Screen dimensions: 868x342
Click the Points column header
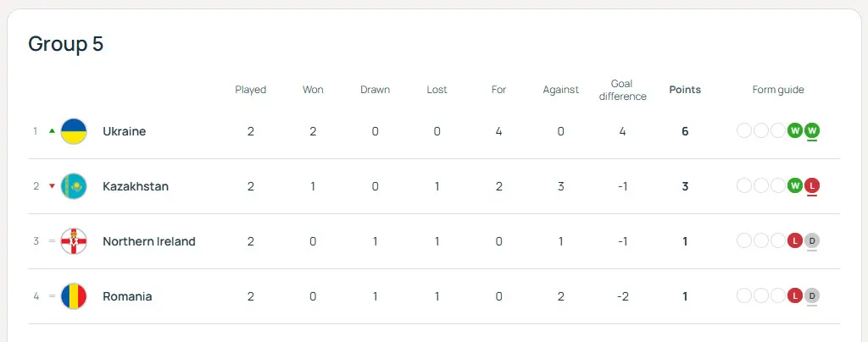tap(685, 90)
